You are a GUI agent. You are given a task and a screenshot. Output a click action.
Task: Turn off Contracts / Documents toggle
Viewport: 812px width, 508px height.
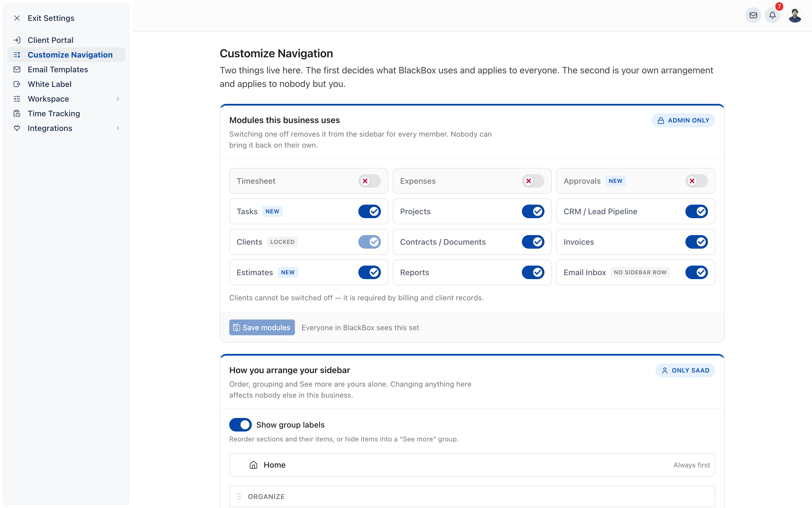tap(533, 242)
